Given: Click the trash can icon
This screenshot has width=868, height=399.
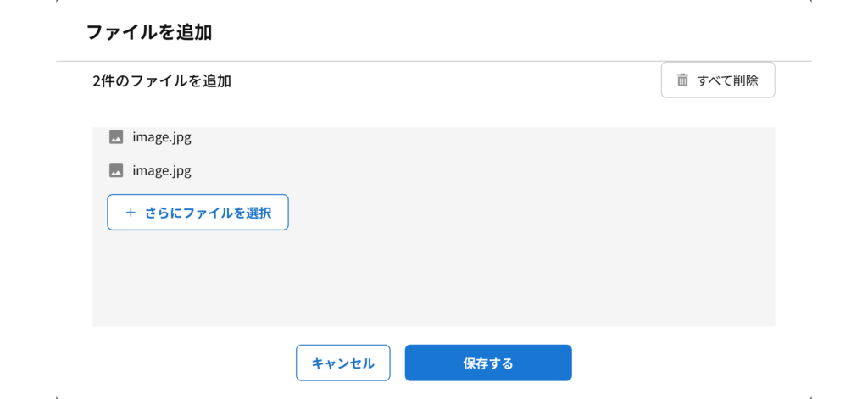Looking at the screenshot, I should click(682, 80).
